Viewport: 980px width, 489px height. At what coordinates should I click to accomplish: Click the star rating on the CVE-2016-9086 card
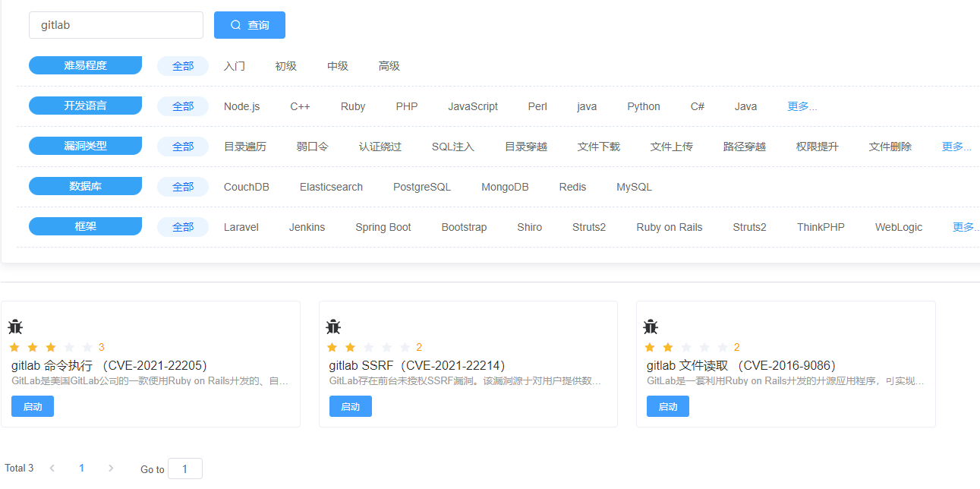pyautogui.click(x=686, y=347)
